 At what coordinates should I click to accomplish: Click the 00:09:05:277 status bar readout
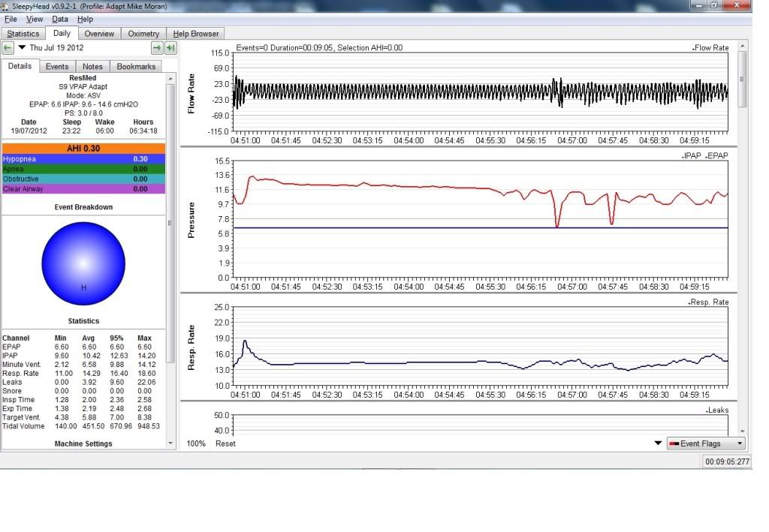point(727,461)
